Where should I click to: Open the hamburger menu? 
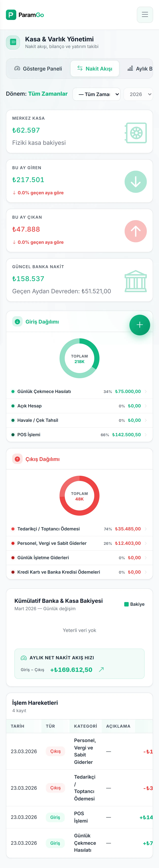click(145, 15)
